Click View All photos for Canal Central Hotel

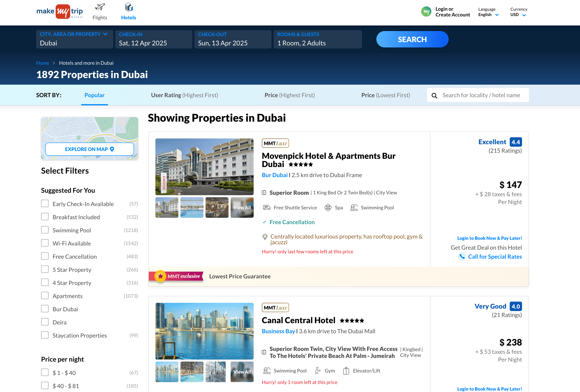point(242,372)
